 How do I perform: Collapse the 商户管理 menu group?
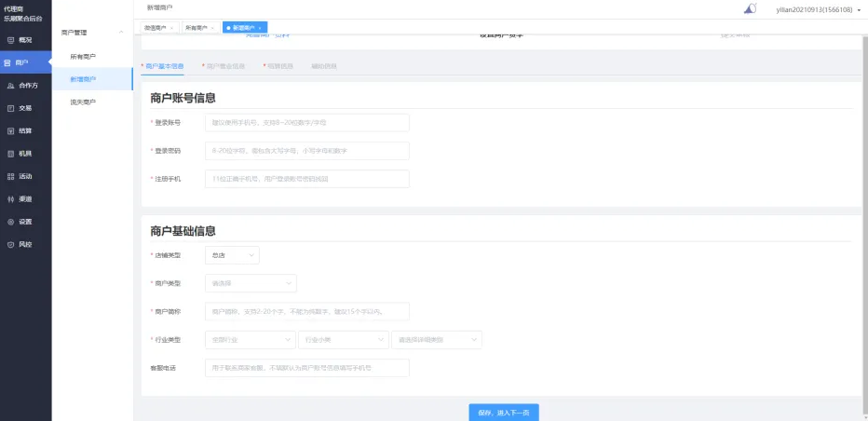(121, 33)
